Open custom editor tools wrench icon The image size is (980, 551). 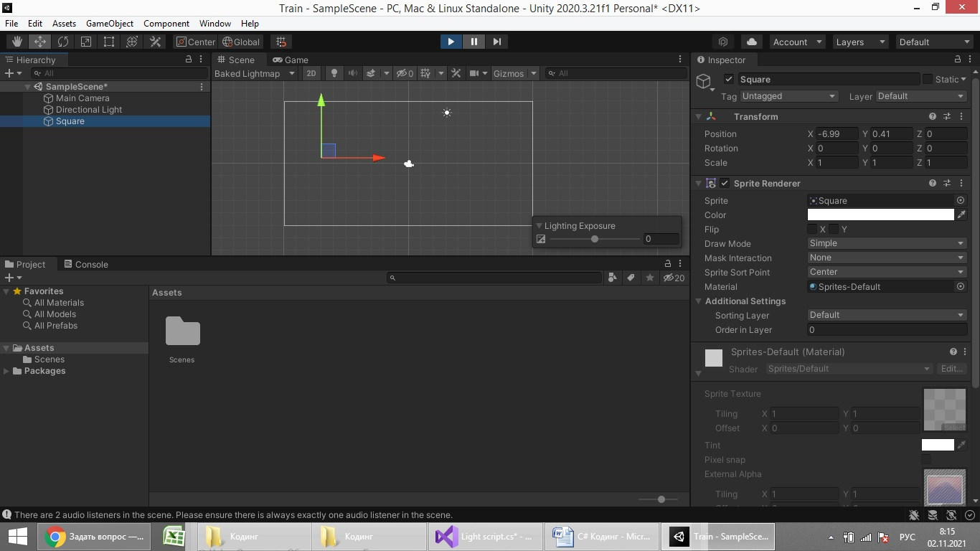[155, 42]
